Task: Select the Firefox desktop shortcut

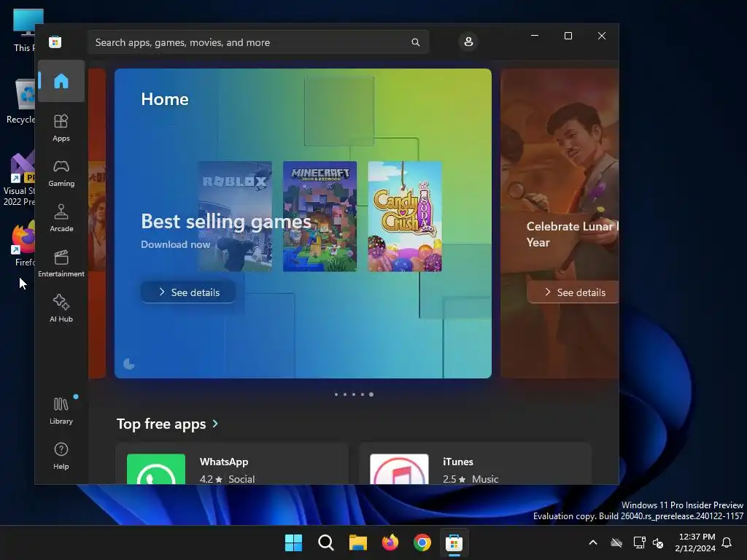Action: pyautogui.click(x=23, y=244)
